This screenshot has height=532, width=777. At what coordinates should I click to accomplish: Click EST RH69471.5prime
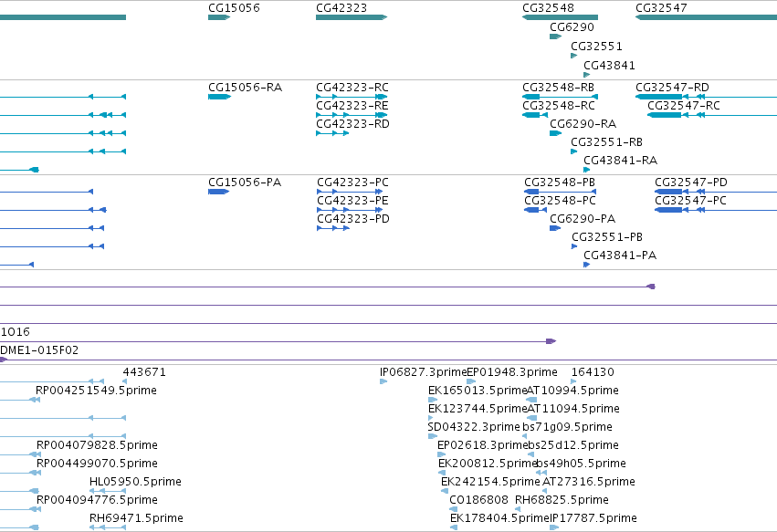tap(136, 518)
